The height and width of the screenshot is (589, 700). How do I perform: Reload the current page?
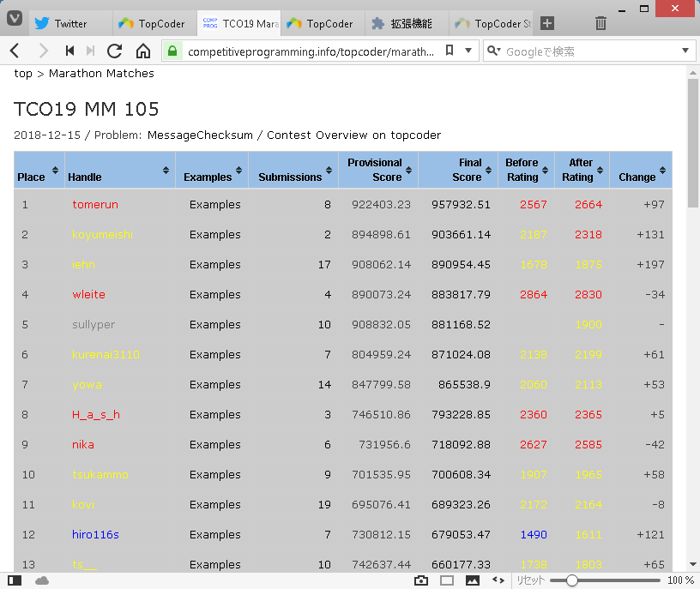pos(115,51)
